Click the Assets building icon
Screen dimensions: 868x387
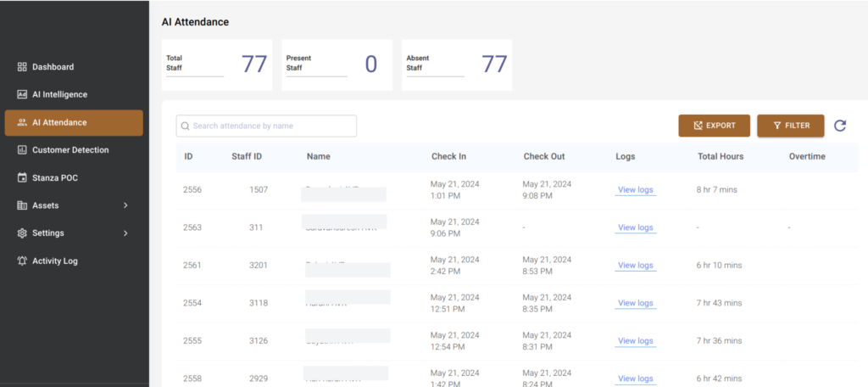22,205
